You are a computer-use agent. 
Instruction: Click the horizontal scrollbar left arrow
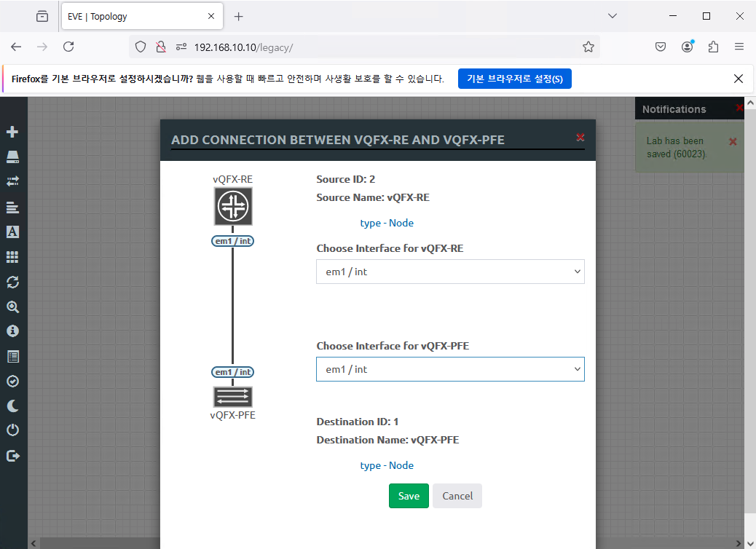pyautogui.click(x=34, y=543)
